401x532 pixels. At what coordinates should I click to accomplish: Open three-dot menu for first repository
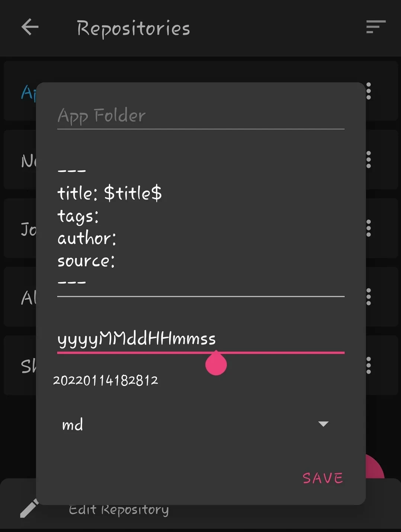tap(369, 91)
